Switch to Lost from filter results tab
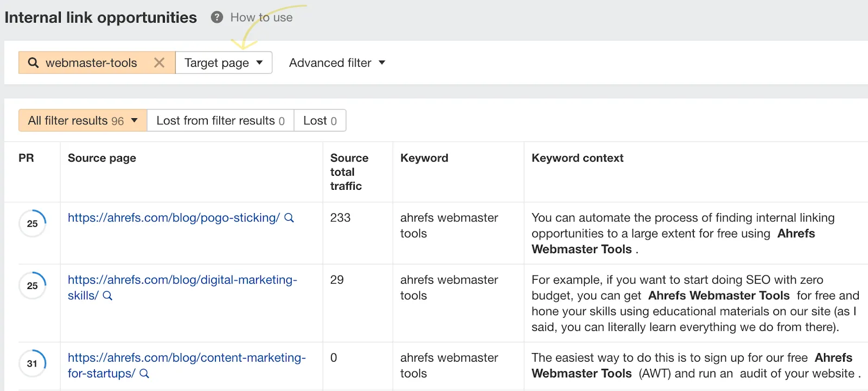 click(220, 120)
